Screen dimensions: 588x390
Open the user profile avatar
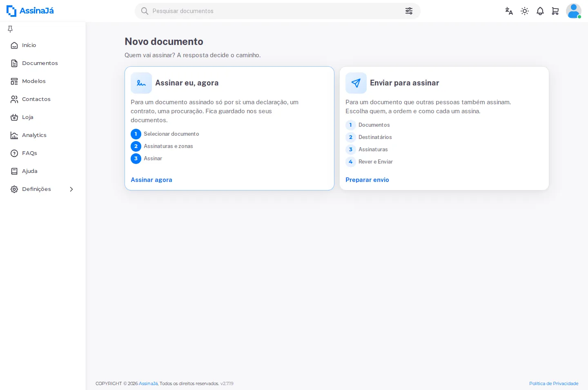(x=574, y=11)
